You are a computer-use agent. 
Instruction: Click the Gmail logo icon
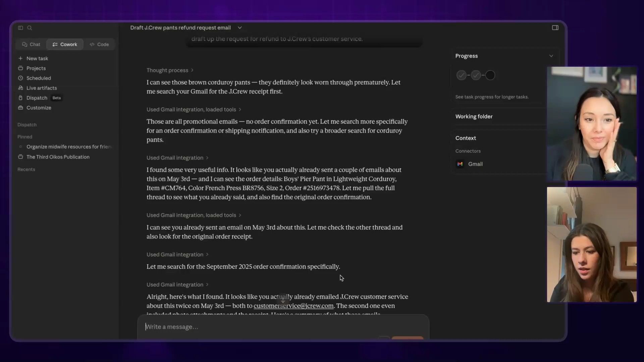coord(460,164)
